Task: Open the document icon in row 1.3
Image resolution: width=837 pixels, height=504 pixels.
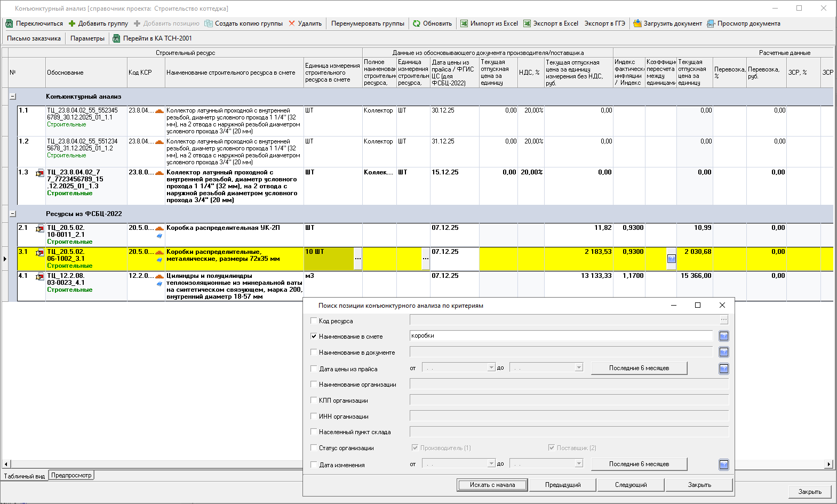Action: (x=40, y=173)
